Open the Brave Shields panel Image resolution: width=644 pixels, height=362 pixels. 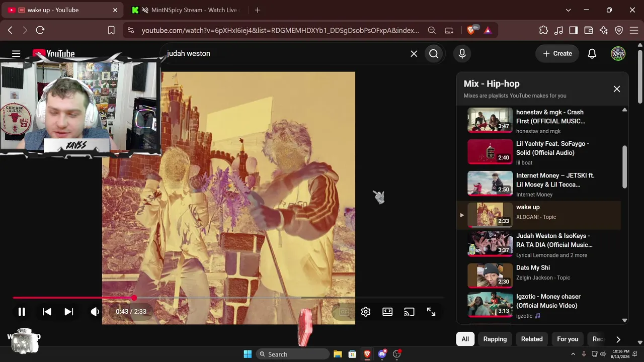472,30
